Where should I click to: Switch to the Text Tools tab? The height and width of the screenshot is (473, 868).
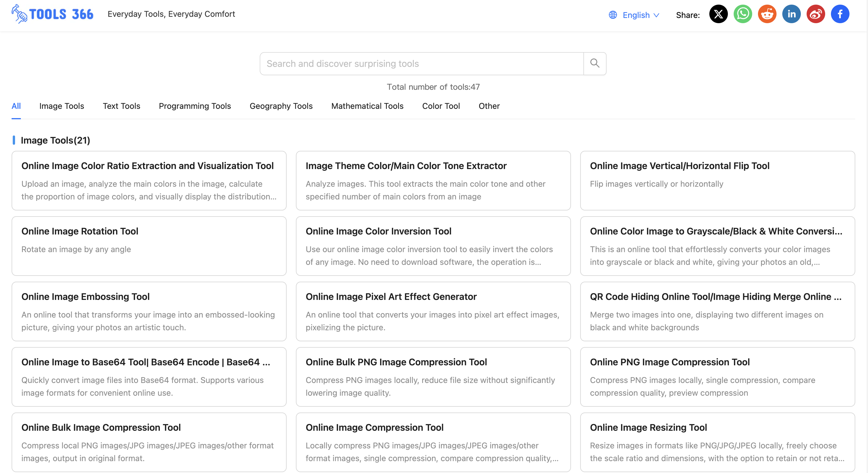[121, 106]
